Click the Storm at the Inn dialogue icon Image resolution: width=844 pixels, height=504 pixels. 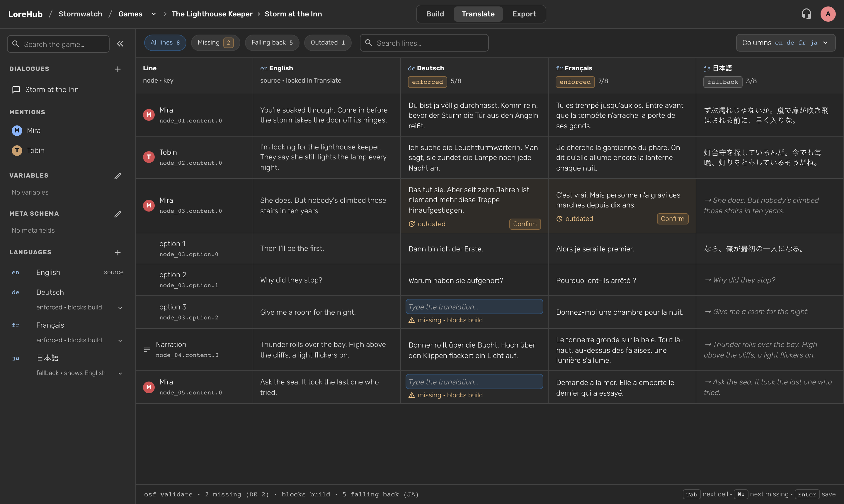16,90
